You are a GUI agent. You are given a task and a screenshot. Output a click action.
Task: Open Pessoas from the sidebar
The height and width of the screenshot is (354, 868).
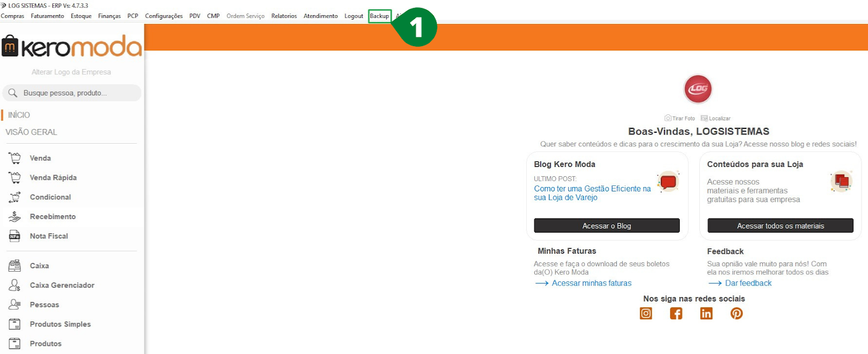(x=44, y=305)
